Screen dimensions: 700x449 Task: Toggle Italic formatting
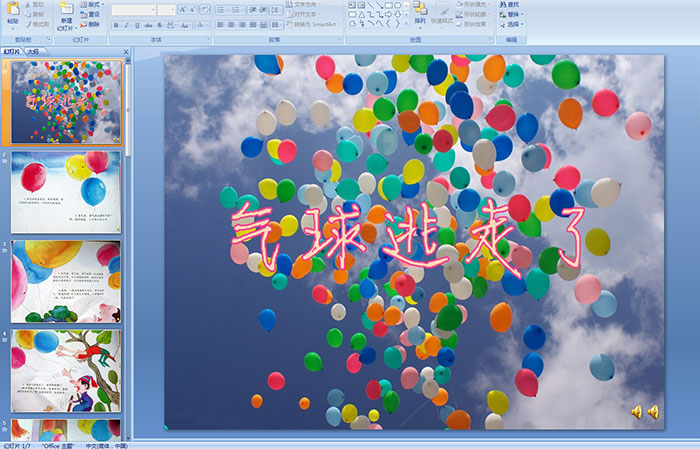tap(126, 25)
